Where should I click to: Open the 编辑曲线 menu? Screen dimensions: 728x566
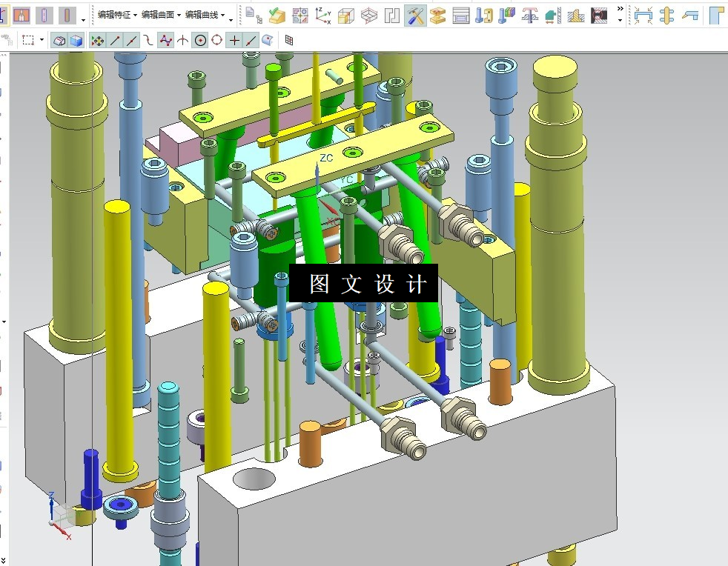(x=202, y=15)
